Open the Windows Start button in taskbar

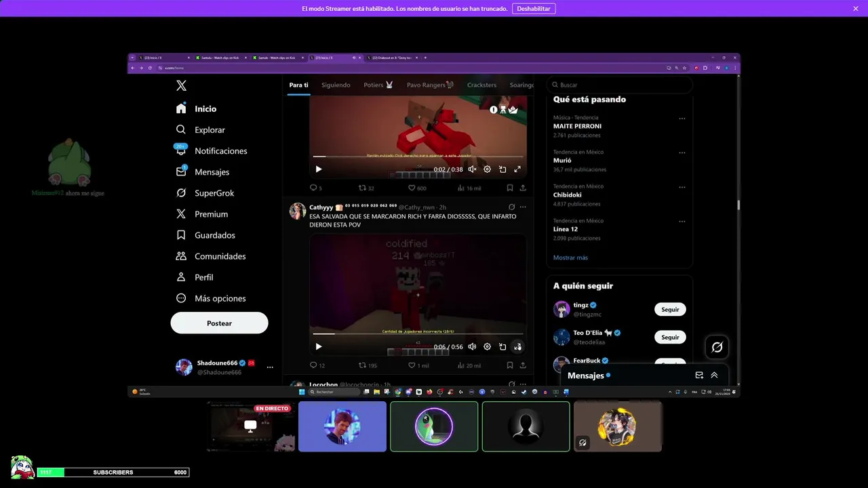[x=302, y=392]
